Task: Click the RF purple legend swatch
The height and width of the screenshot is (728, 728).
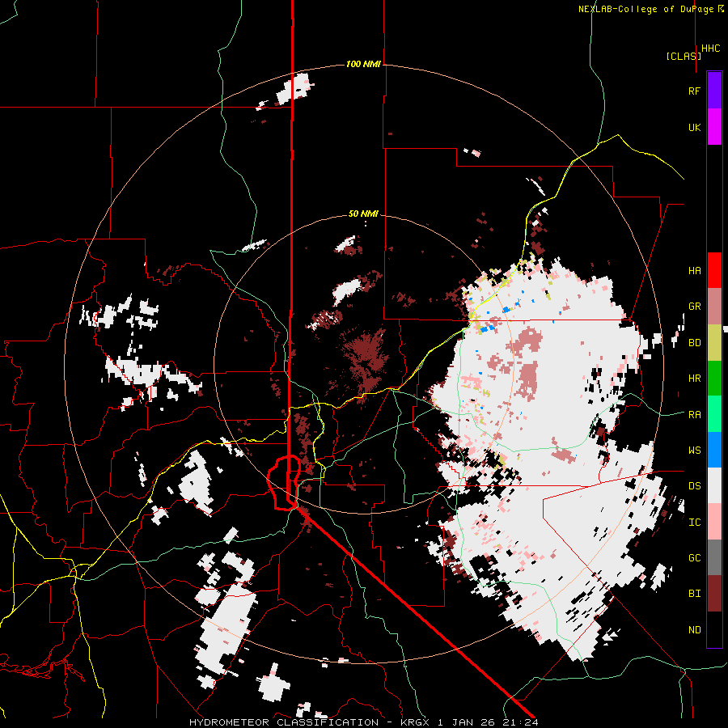Action: (714, 91)
